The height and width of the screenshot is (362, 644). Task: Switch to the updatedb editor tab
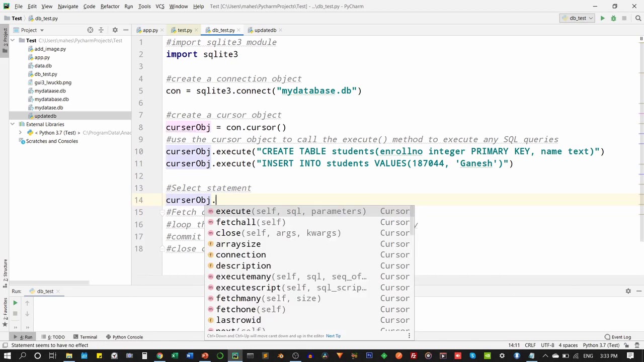[x=265, y=30]
